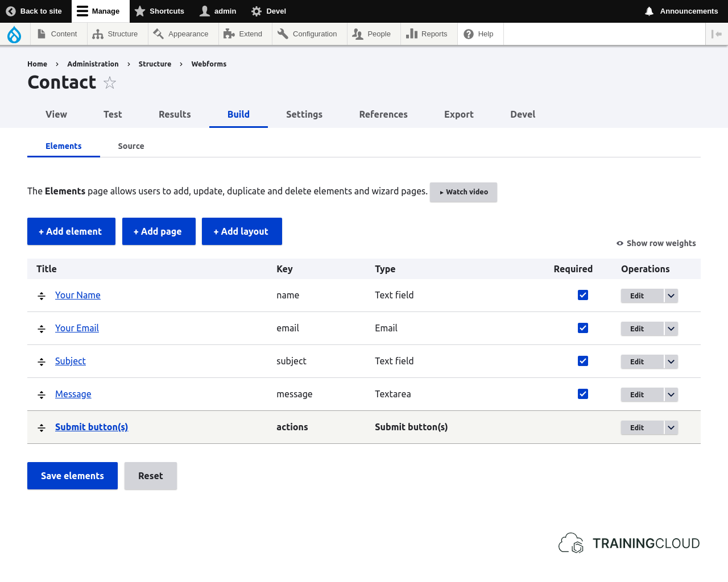Select the Elements secondary tab
This screenshot has height=582, width=728.
[x=64, y=146]
